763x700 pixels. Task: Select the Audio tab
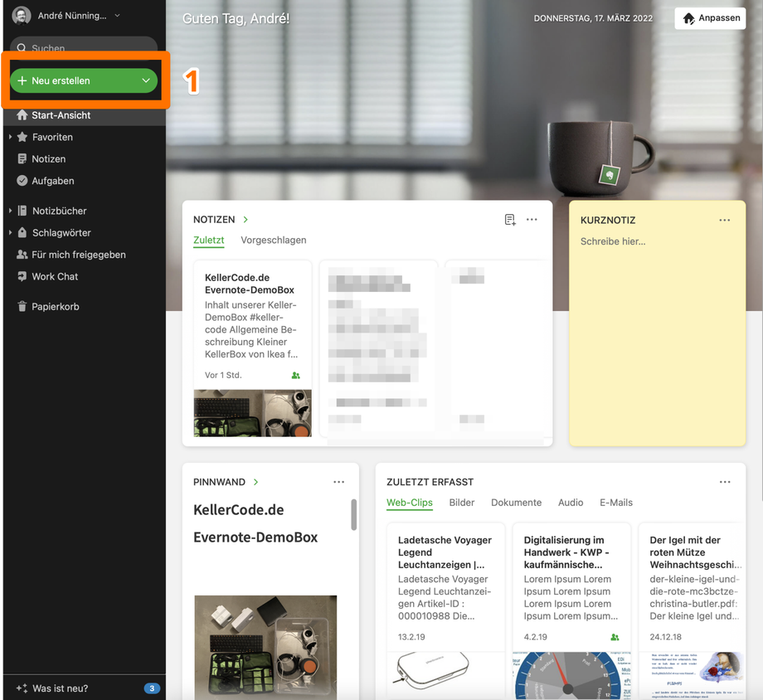pos(571,503)
